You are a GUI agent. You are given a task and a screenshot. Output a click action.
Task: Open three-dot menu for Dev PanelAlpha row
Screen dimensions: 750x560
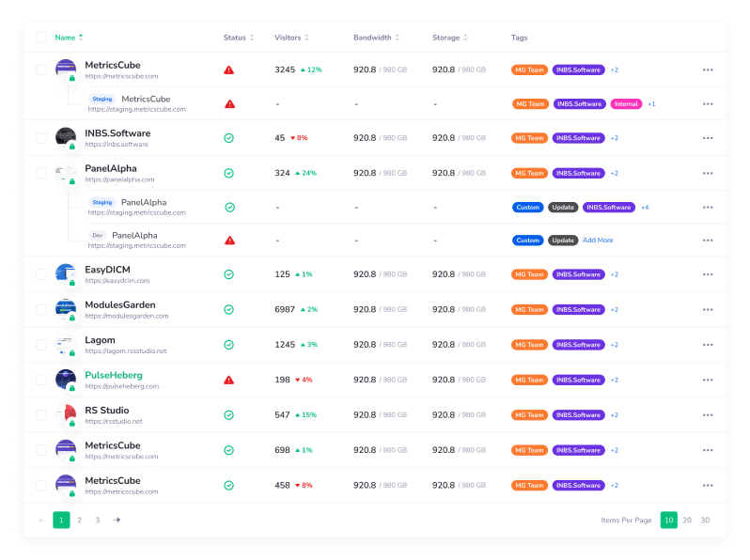708,241
